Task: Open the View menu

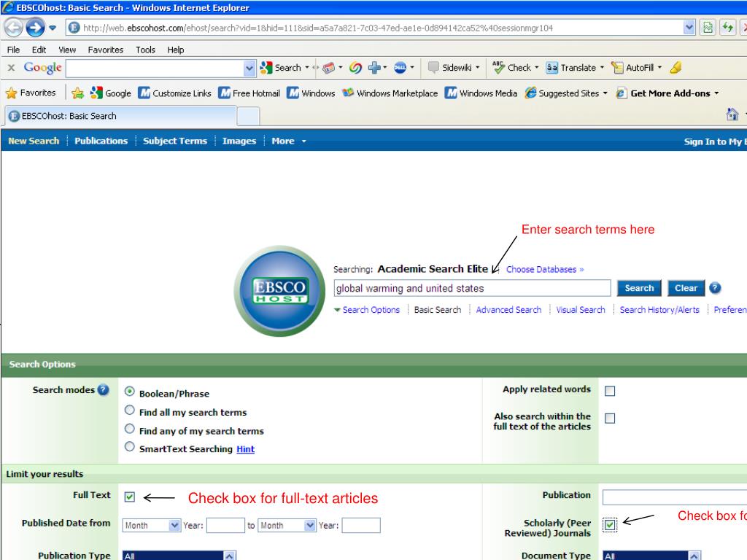Action: (67, 50)
